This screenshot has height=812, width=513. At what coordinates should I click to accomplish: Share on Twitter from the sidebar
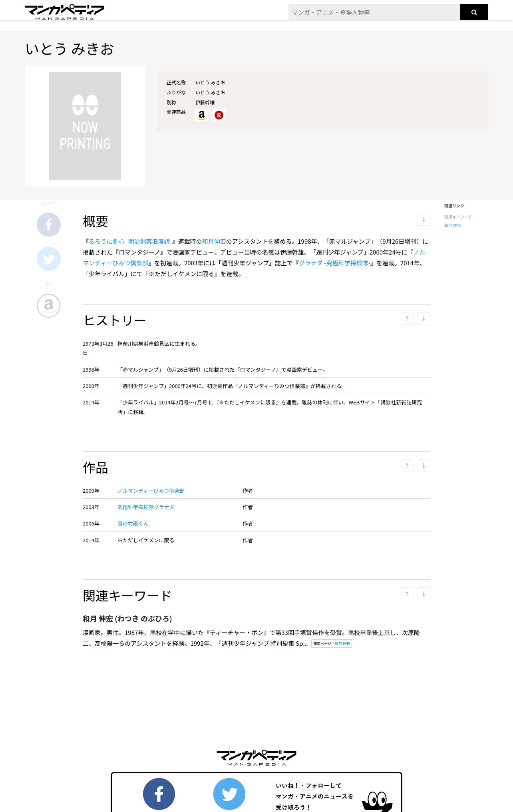pyautogui.click(x=49, y=259)
